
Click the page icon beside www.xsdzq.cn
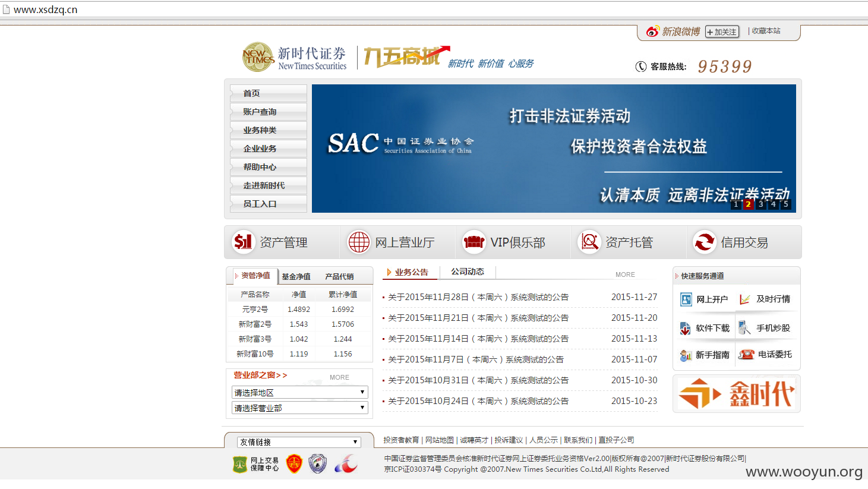coord(7,10)
